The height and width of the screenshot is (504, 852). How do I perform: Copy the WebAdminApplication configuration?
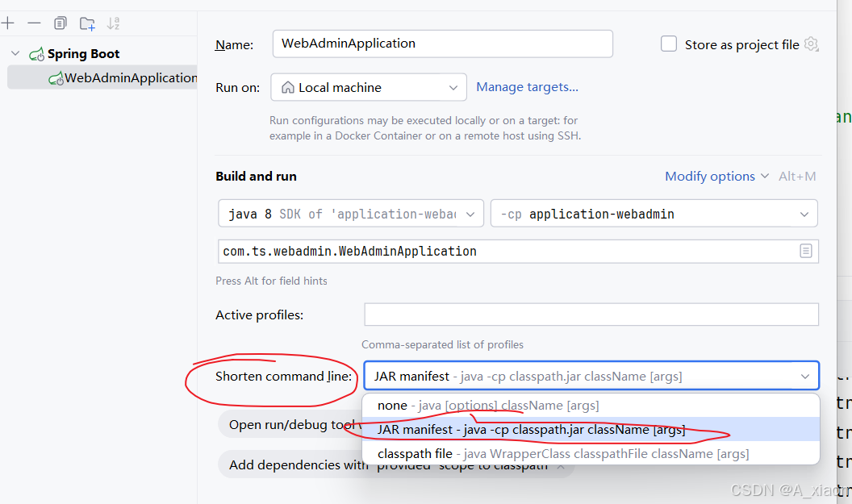click(x=60, y=23)
